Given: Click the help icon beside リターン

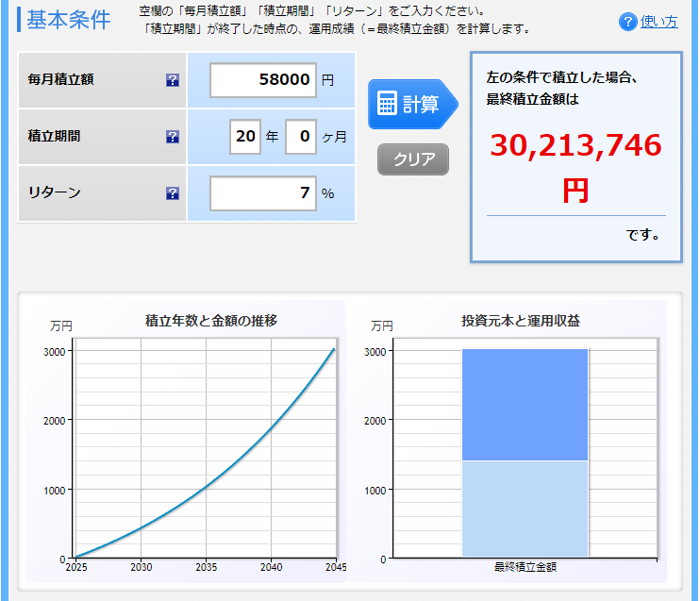Looking at the screenshot, I should tap(173, 193).
